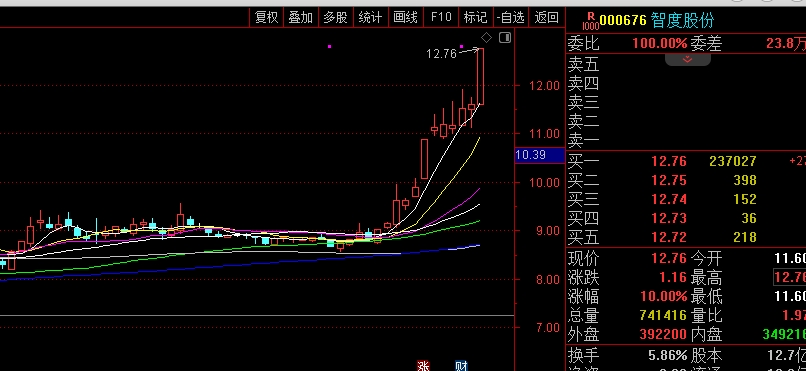Click the 返回 return button
This screenshot has height=371, width=806.
tap(546, 17)
